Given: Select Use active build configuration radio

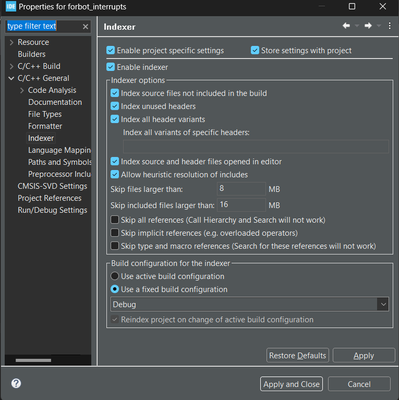Looking at the screenshot, I should click(115, 276).
